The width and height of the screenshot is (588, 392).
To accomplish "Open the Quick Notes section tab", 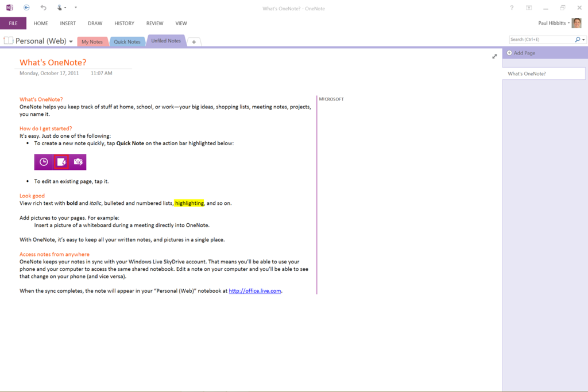I will pos(127,41).
